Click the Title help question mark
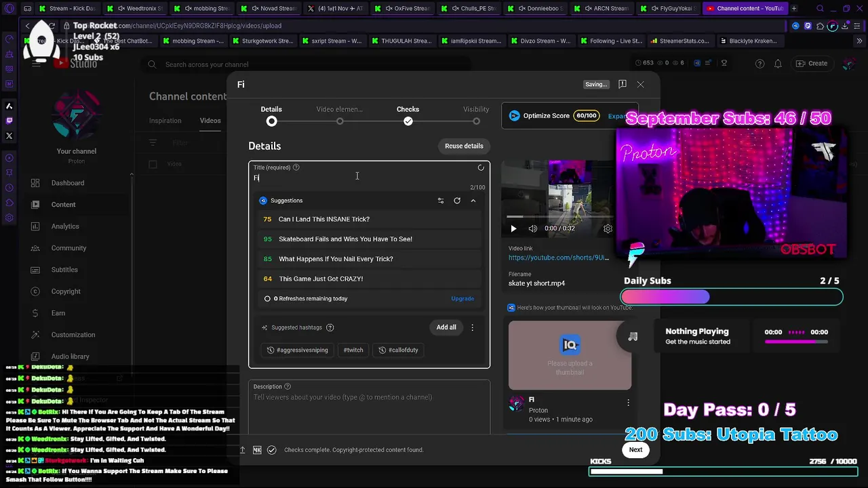868x488 pixels. [296, 167]
